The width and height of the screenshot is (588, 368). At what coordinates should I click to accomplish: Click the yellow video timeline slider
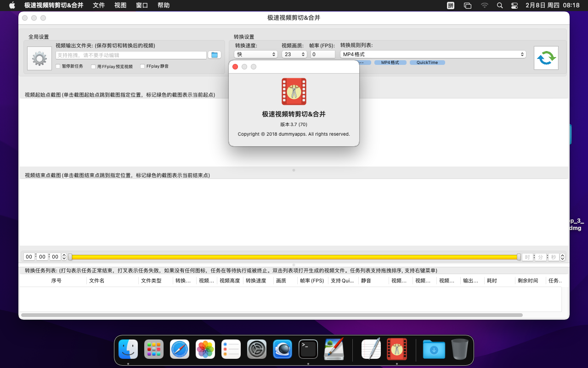[x=294, y=257]
